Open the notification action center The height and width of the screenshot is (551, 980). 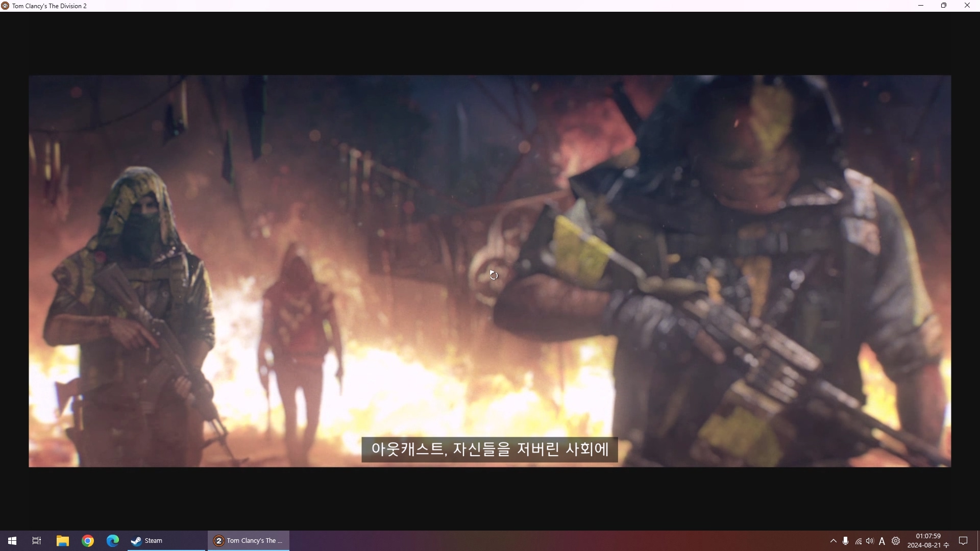point(963,541)
